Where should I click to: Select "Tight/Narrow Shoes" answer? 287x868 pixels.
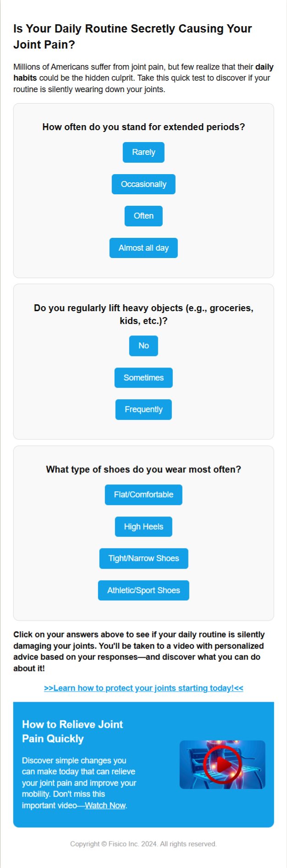143,558
